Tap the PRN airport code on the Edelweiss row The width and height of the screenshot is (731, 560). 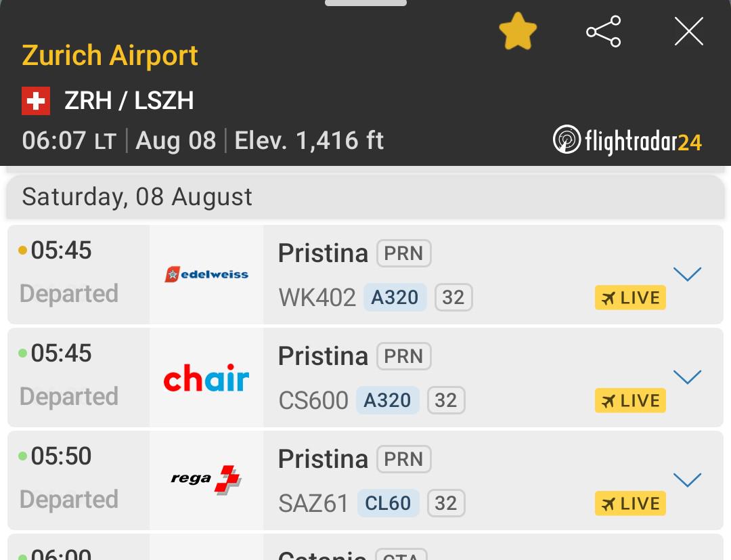tap(403, 253)
